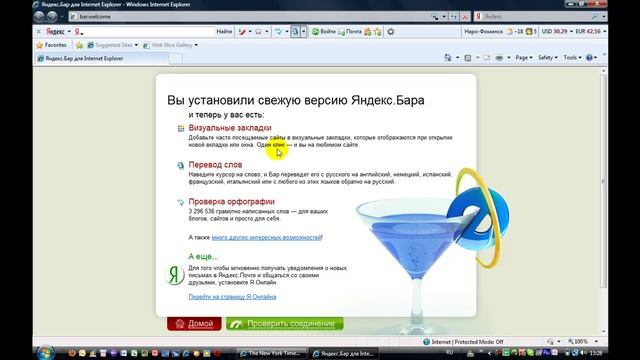The width and height of the screenshot is (640, 360).
Task: Click Проверка орфографии heading
Action: point(231,201)
